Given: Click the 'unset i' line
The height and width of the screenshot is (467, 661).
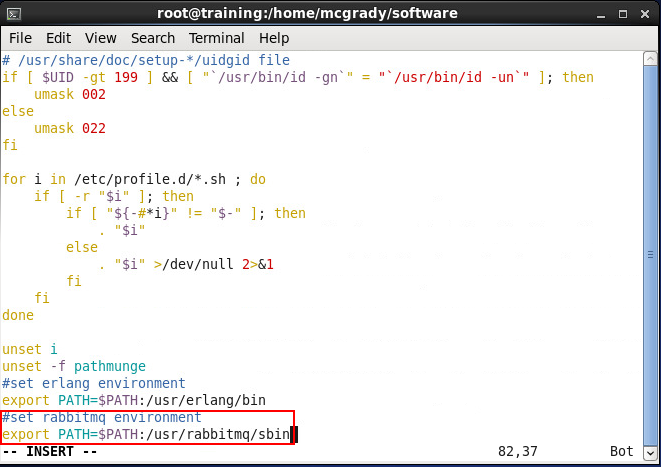Looking at the screenshot, I should click(30, 349).
